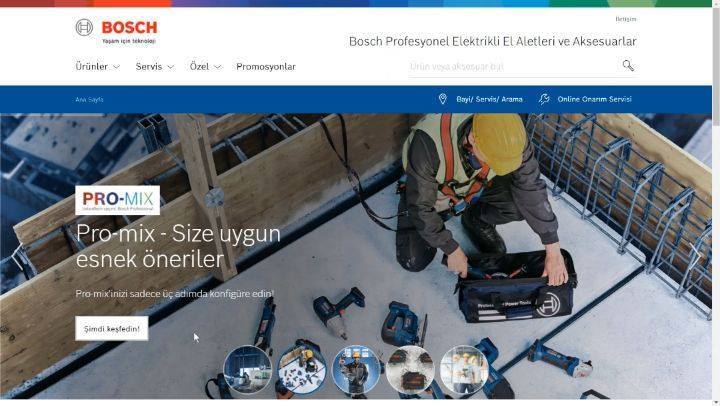Click the Bosch logo

[116, 31]
